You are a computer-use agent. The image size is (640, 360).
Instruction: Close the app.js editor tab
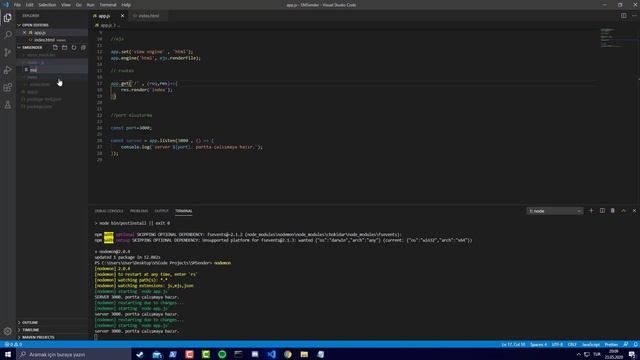122,16
